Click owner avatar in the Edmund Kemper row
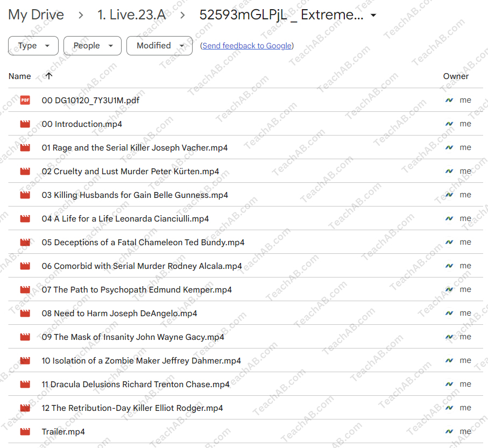Viewport: 488px width, 448px height. [x=449, y=289]
